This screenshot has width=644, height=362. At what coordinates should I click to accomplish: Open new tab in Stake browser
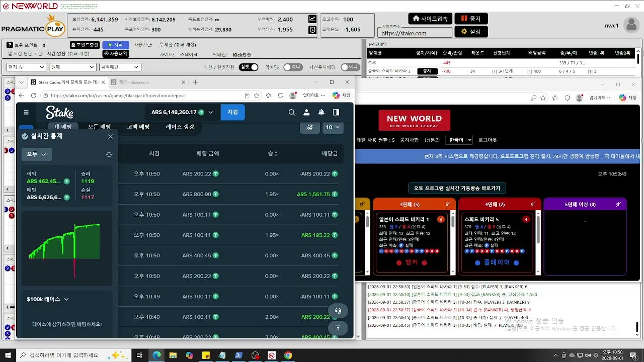click(x=196, y=82)
